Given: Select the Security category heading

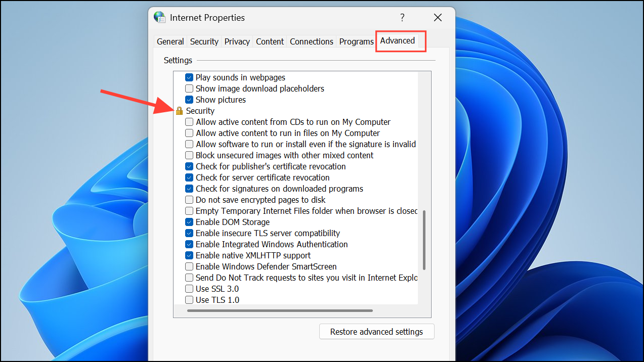Looking at the screenshot, I should click(200, 111).
